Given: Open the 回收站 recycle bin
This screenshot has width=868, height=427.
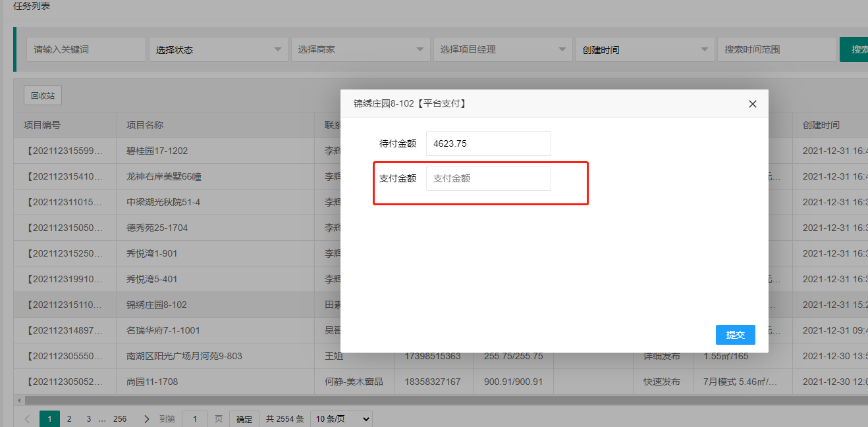Looking at the screenshot, I should point(43,95).
